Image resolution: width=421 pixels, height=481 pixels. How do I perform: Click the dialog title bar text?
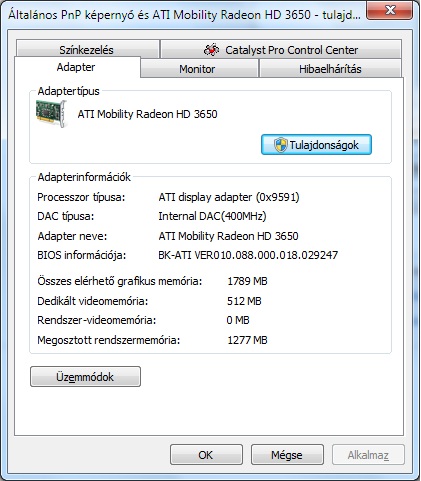[184, 15]
